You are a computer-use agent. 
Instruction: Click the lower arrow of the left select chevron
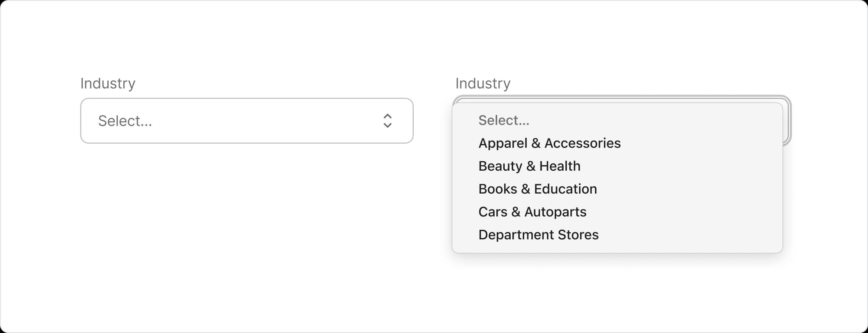point(387,125)
